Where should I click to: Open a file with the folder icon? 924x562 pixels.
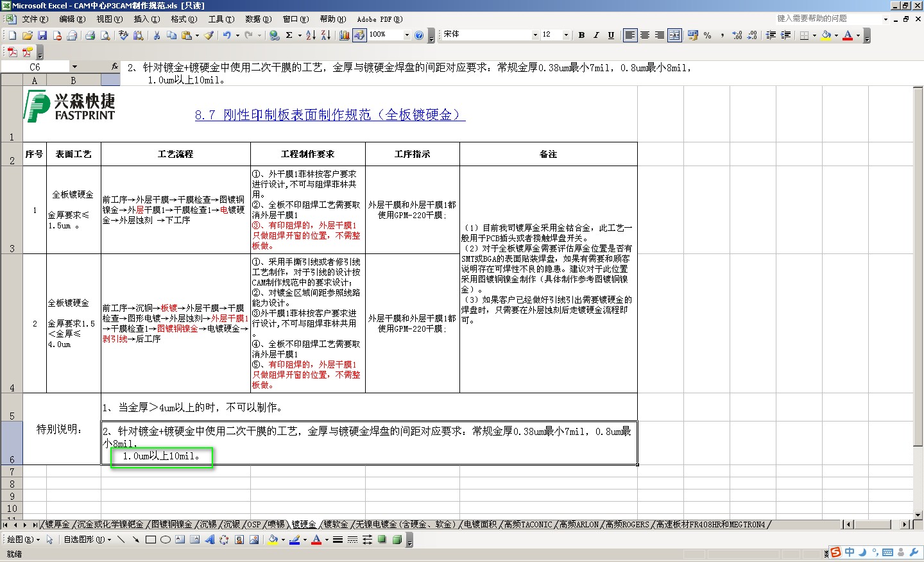pos(27,35)
